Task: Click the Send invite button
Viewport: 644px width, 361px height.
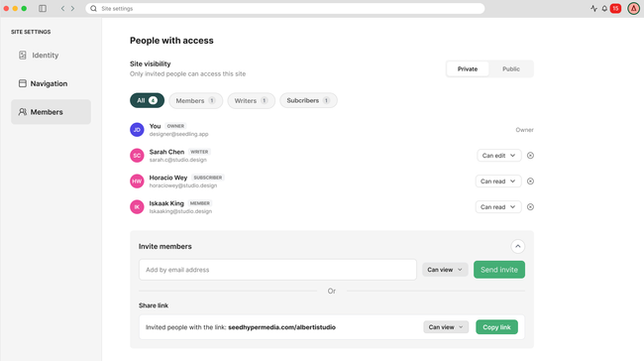Action: (x=499, y=270)
